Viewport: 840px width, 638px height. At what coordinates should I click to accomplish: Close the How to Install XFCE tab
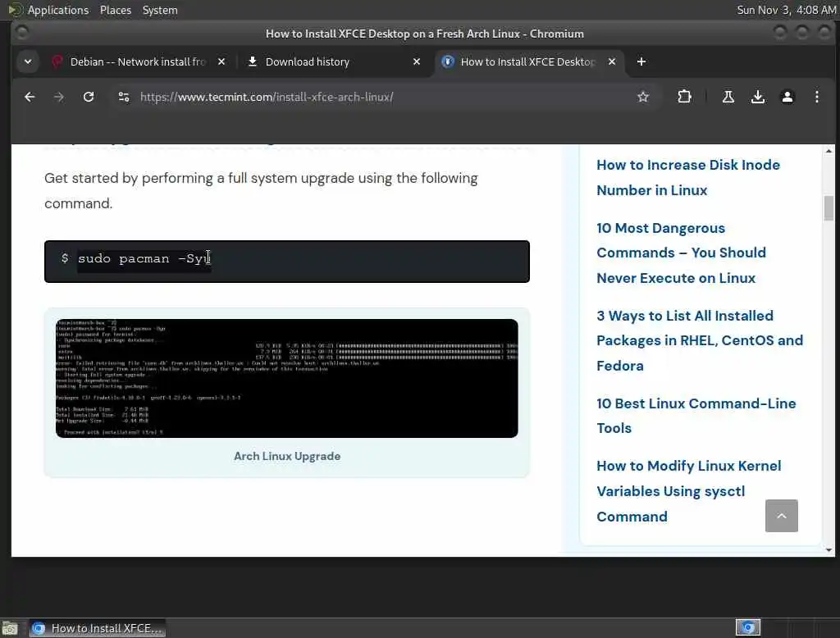[x=612, y=62]
